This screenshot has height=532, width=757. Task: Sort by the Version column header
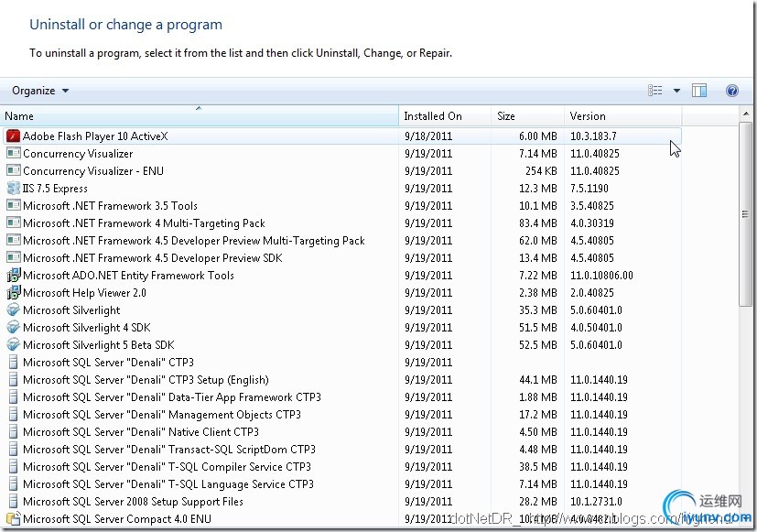click(x=622, y=116)
